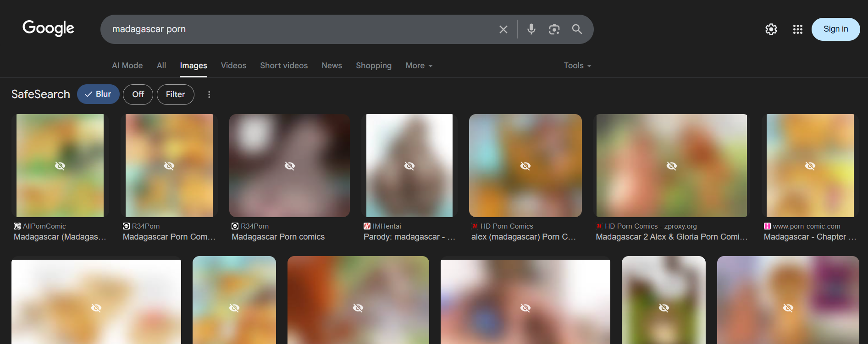Screen dimensions: 868x344
Task: Start a voice search with the microphone icon
Action: pos(531,29)
